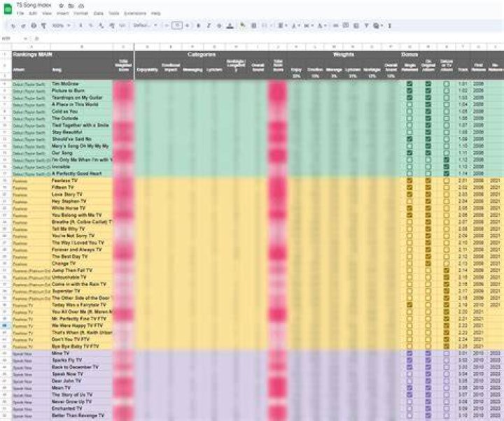Uncheck Single Released for Tim McGraw
The image size is (504, 421).
[x=409, y=84]
